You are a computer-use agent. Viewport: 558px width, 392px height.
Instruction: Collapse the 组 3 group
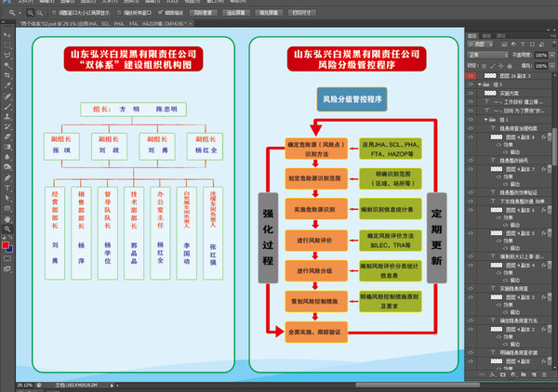[x=480, y=85]
